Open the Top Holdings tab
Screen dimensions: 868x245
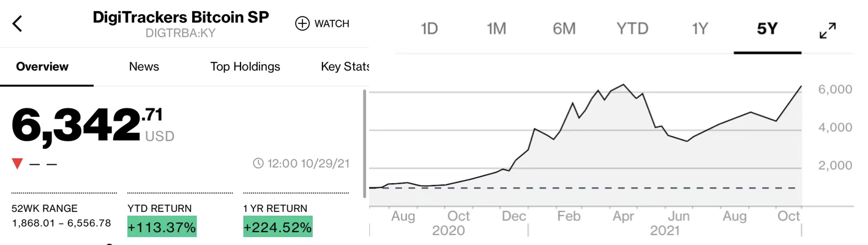pyautogui.click(x=245, y=67)
